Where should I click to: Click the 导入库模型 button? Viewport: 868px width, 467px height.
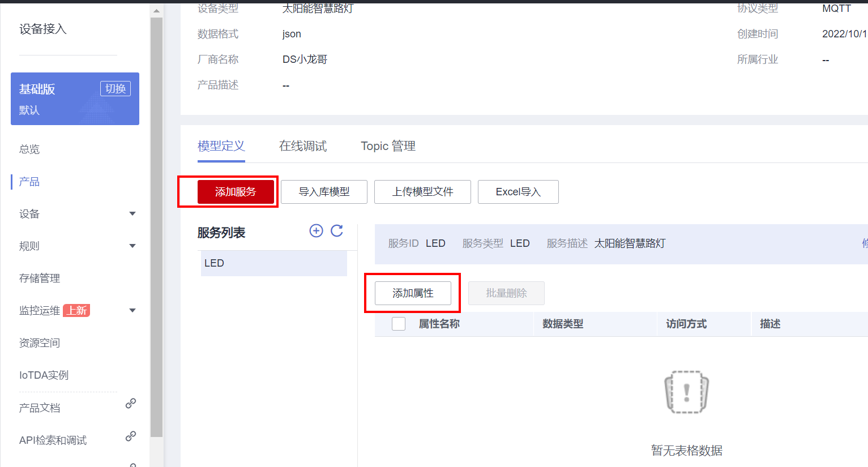[324, 192]
